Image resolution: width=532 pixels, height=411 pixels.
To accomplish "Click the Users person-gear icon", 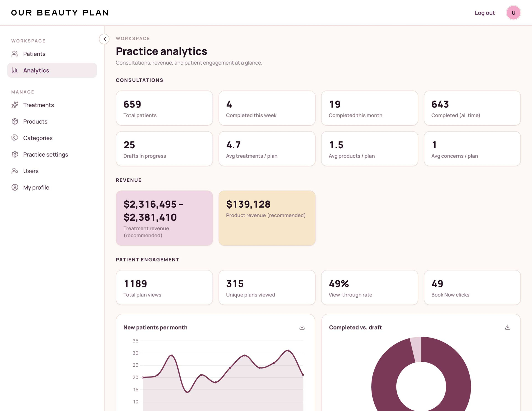I will click(x=15, y=171).
